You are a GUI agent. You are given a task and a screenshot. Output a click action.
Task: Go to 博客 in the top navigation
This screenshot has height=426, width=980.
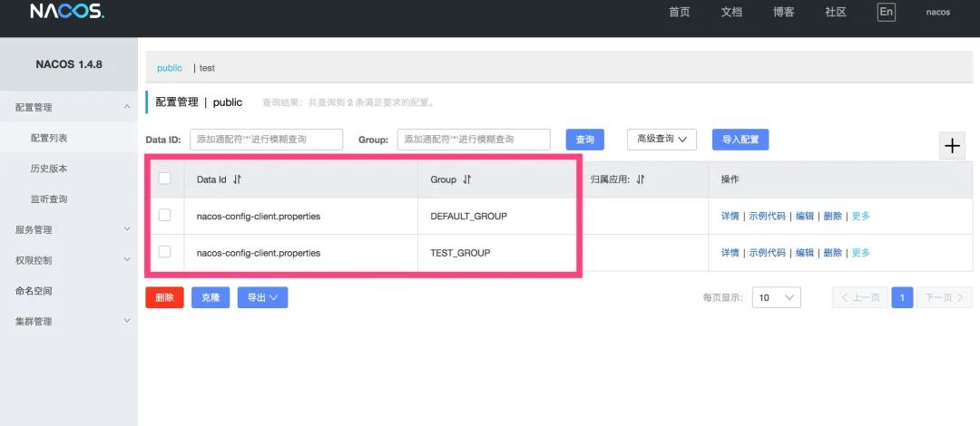[x=784, y=13]
